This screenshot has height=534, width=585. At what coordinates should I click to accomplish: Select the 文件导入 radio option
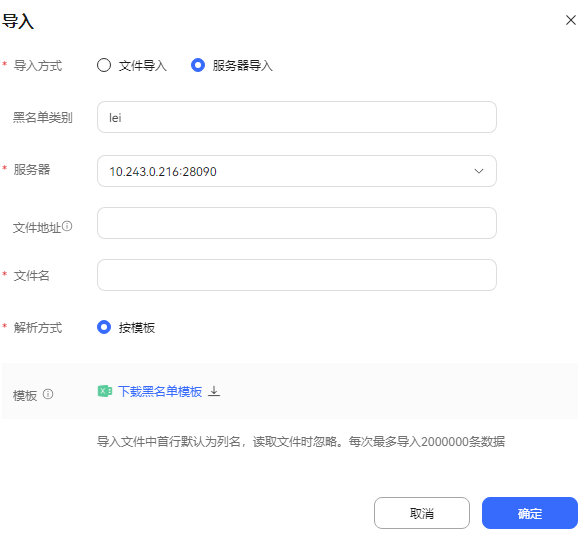[x=104, y=65]
